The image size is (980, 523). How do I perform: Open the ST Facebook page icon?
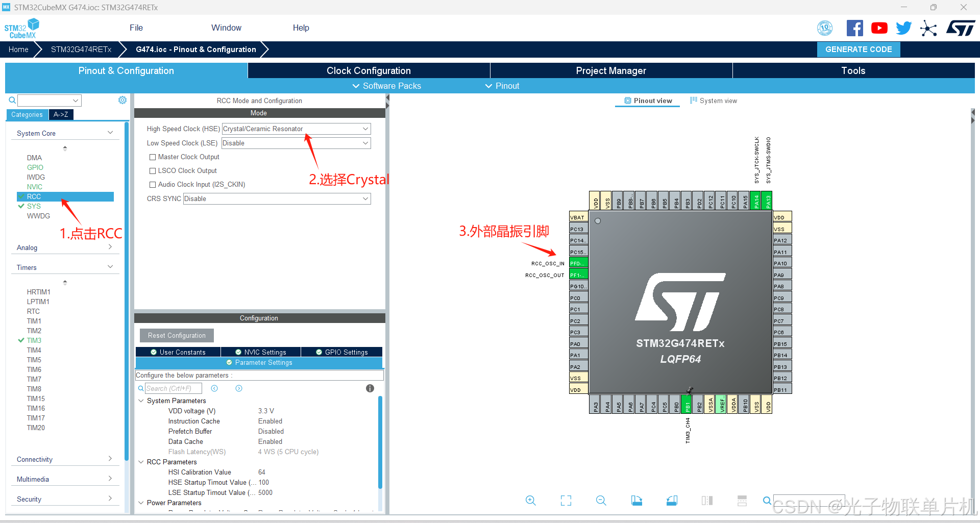pos(854,28)
